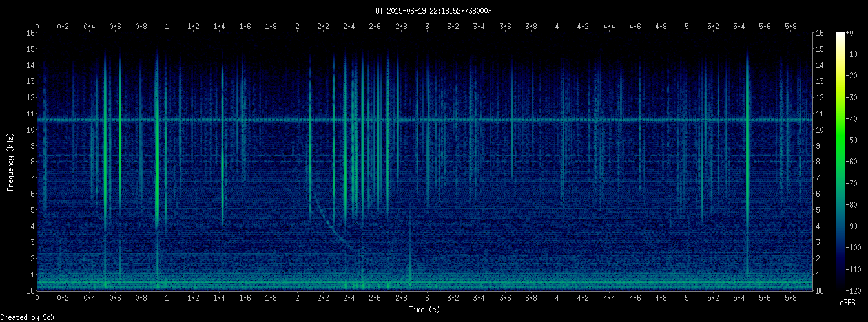Image resolution: width=868 pixels, height=322 pixels.
Task: Click the "5.8" tick on the upper time axis
Action: [791, 26]
